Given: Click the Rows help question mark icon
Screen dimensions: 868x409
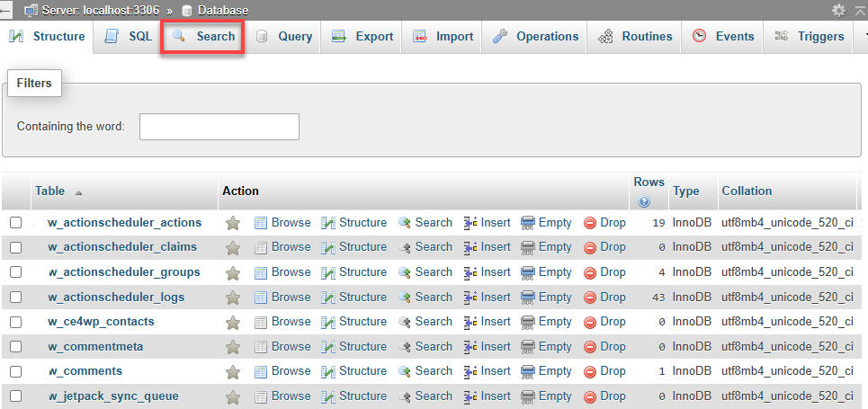Looking at the screenshot, I should click(644, 201).
